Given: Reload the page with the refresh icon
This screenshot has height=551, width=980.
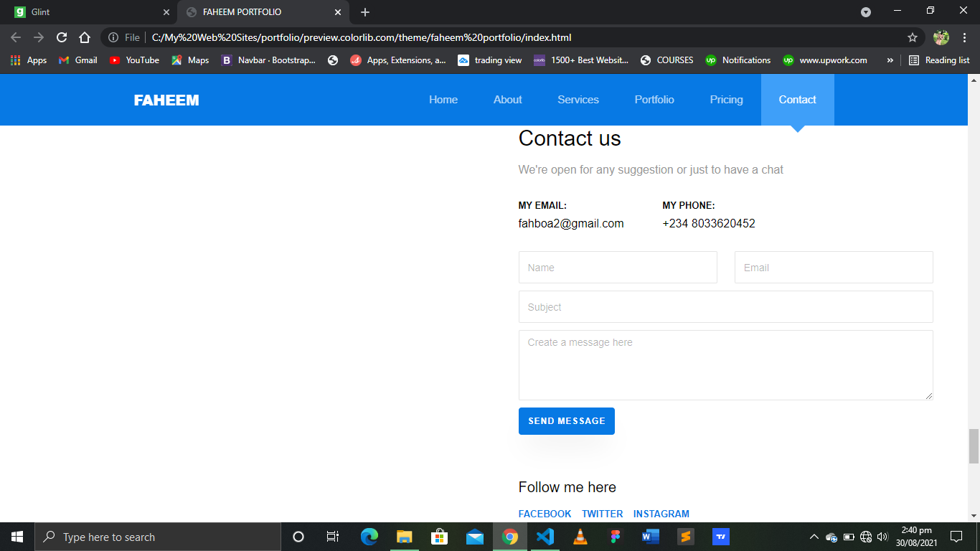Looking at the screenshot, I should [x=62, y=37].
